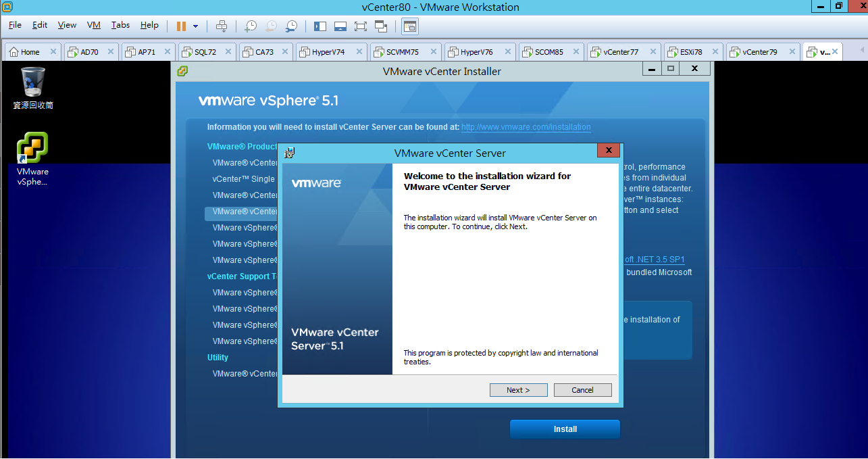Image resolution: width=868 pixels, height=459 pixels.
Task: Close the CA73 tab
Action: pyautogui.click(x=286, y=51)
